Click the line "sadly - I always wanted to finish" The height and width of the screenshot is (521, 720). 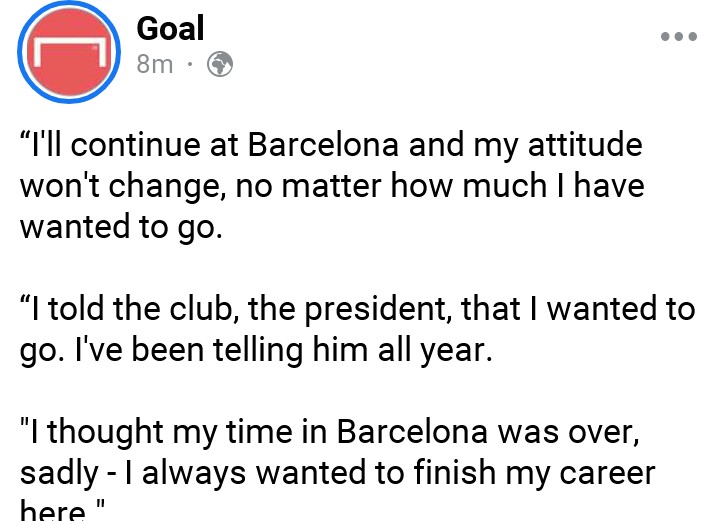[336, 473]
